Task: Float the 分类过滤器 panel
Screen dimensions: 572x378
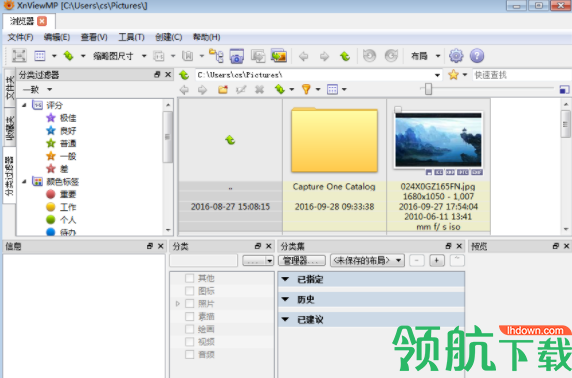Action: click(x=157, y=74)
